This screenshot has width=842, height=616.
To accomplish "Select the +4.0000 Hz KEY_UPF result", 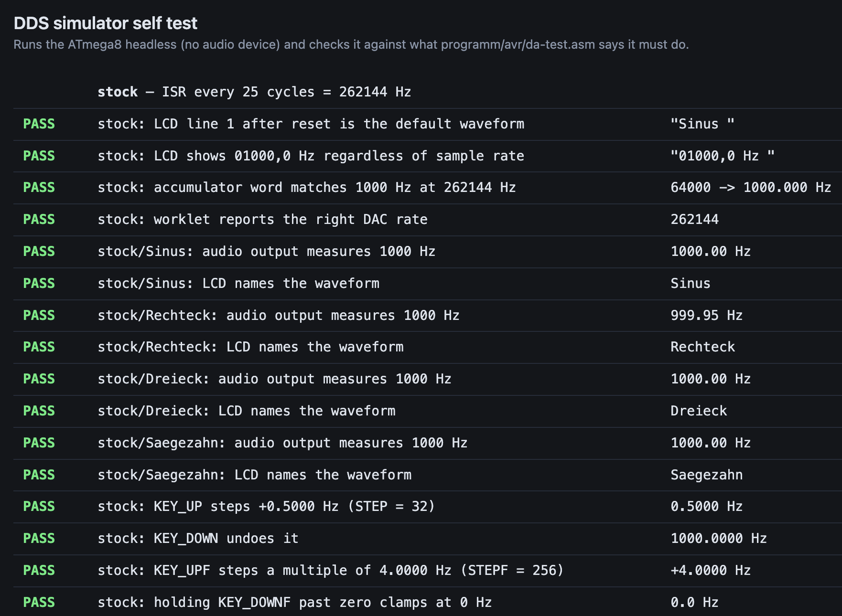I will [711, 571].
